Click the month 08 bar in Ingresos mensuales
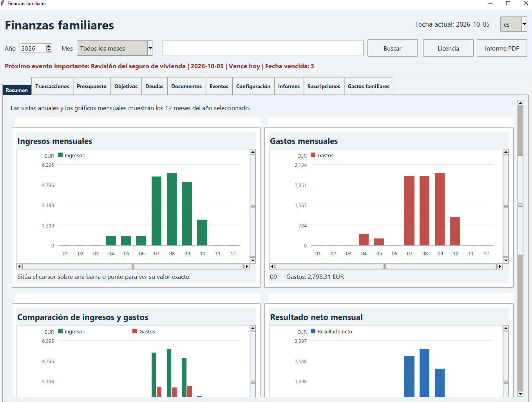This screenshot has width=532, height=402. point(172,209)
